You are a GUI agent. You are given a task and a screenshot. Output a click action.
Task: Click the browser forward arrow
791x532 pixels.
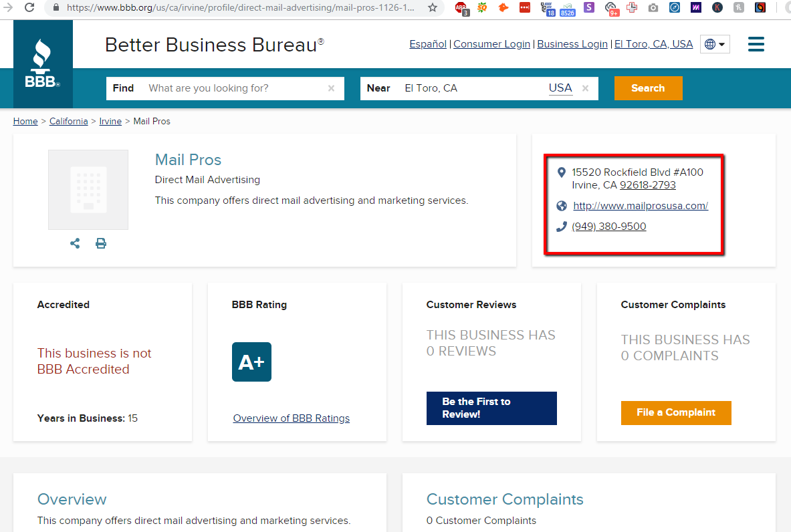click(7, 7)
